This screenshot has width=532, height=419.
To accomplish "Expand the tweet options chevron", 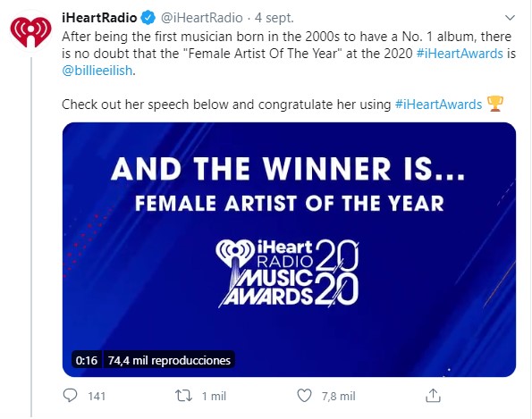I will tap(510, 18).
